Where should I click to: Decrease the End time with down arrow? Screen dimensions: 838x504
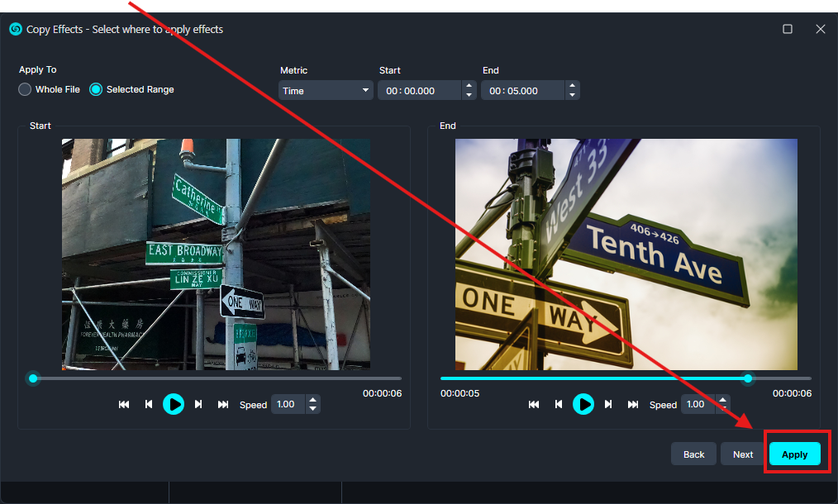click(x=572, y=96)
